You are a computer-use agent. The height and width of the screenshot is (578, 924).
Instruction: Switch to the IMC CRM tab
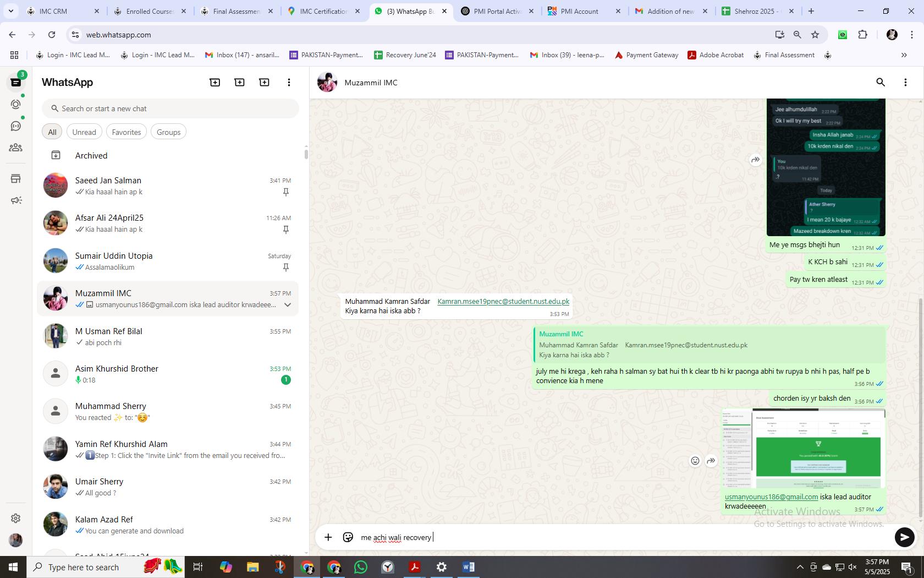[62, 11]
